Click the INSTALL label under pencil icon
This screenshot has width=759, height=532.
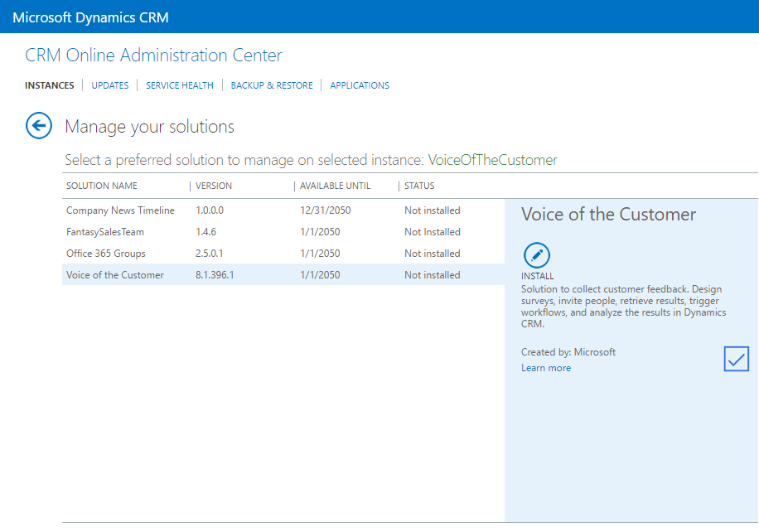tap(537, 276)
